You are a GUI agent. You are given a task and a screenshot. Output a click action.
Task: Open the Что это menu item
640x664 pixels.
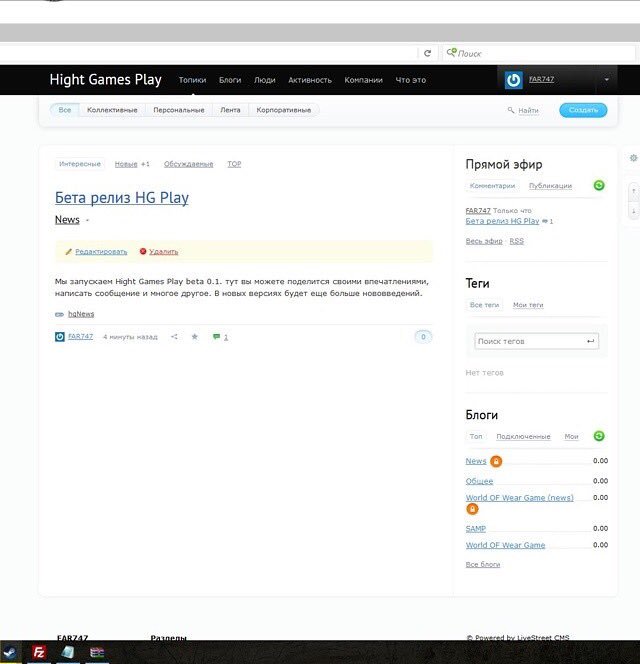click(411, 80)
